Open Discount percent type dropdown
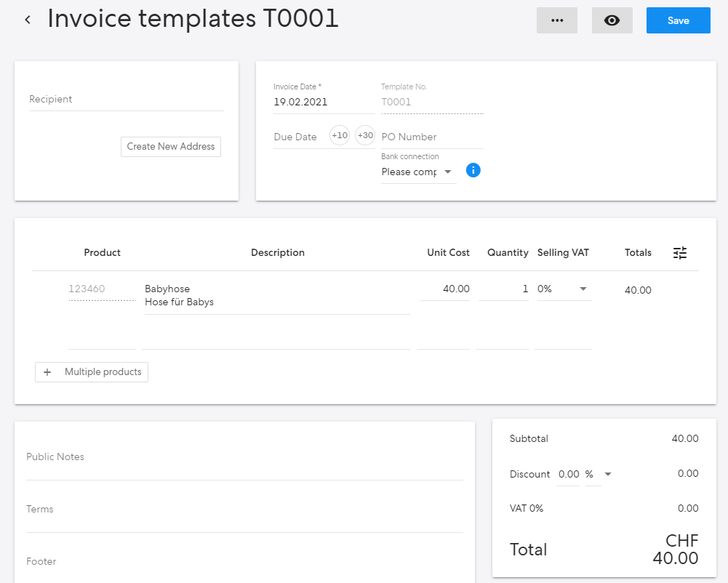 [599, 475]
